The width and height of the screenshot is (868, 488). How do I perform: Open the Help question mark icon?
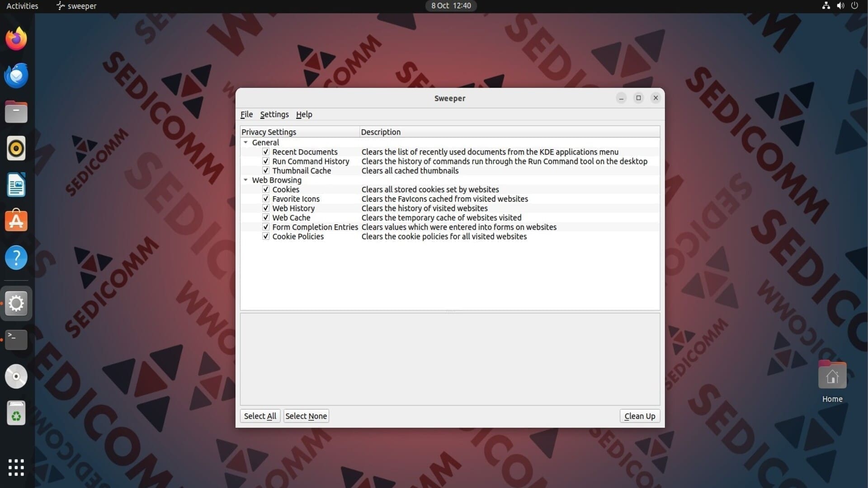(16, 258)
